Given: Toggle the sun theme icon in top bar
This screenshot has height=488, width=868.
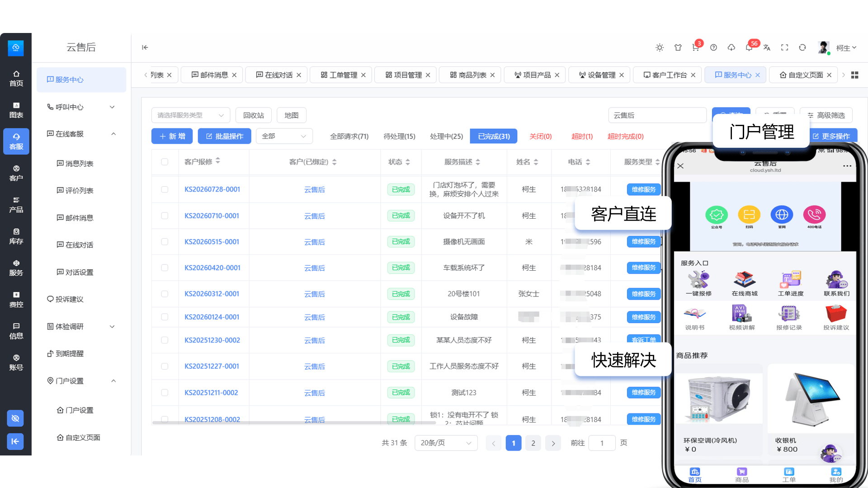Looking at the screenshot, I should (x=660, y=47).
